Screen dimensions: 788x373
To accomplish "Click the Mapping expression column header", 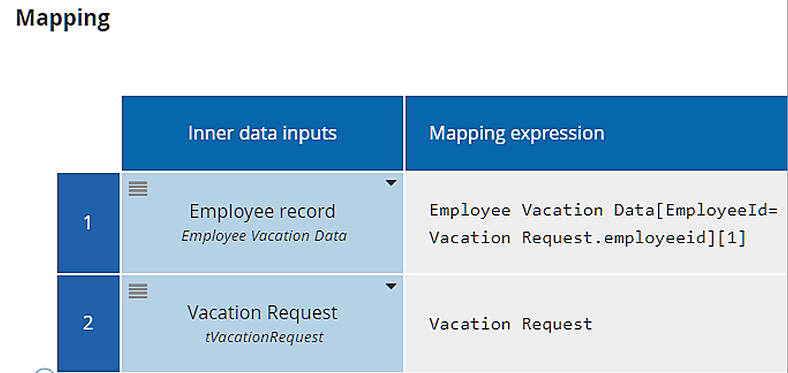I will 597,133.
